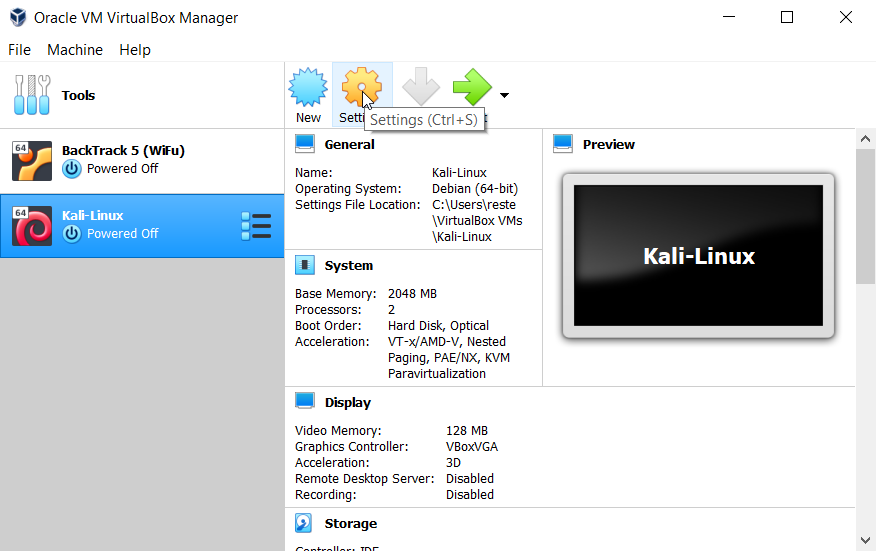
Task: Click the Recording Disabled value
Action: pyautogui.click(x=470, y=495)
